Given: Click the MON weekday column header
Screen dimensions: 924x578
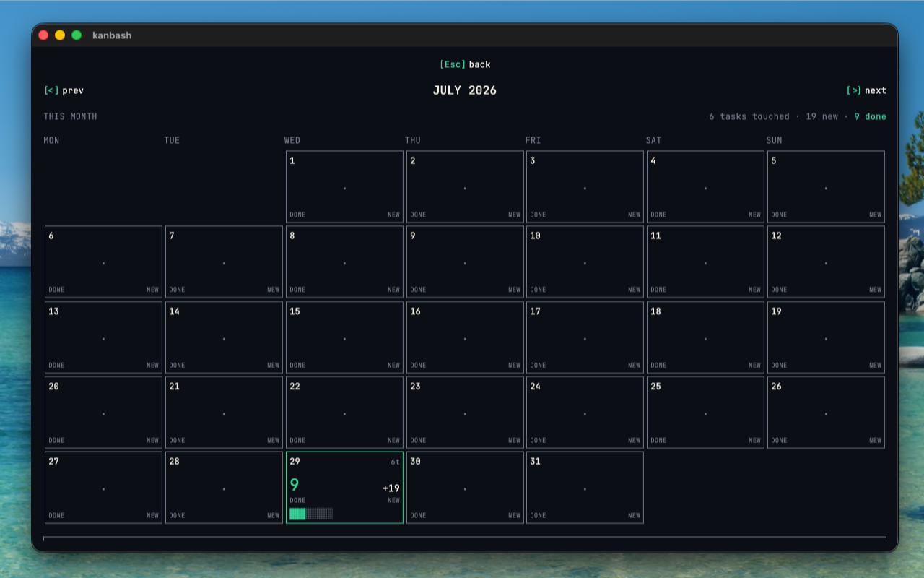Looking at the screenshot, I should pos(51,140).
